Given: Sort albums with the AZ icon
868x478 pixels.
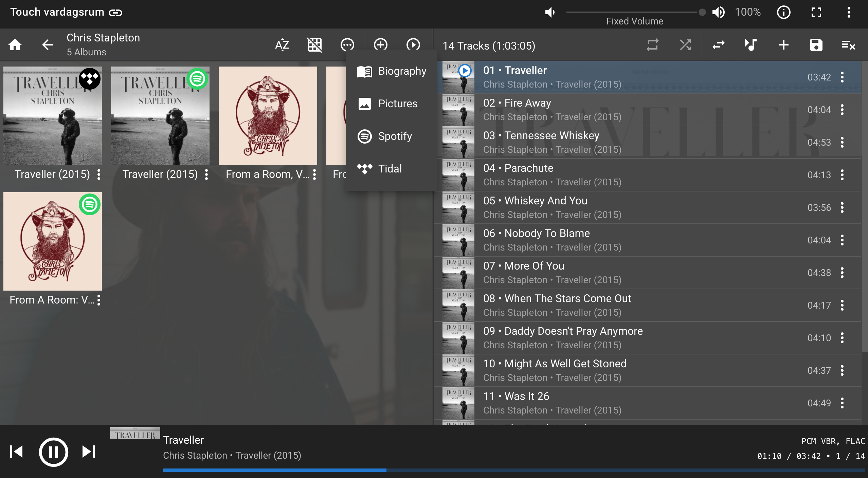Looking at the screenshot, I should 282,45.
